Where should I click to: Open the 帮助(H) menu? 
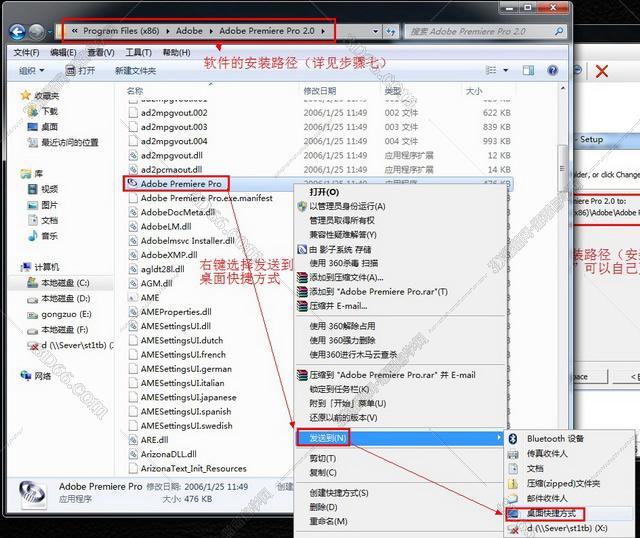176,53
